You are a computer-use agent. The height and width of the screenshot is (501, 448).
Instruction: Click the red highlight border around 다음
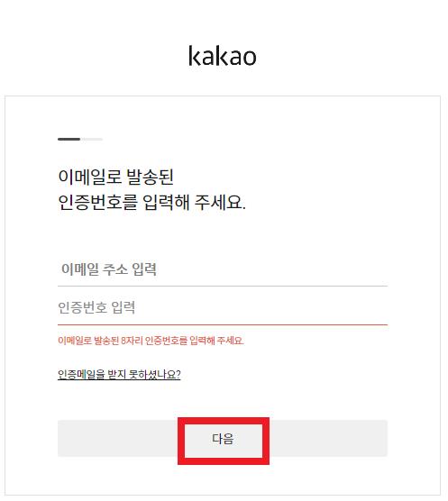tap(224, 421)
